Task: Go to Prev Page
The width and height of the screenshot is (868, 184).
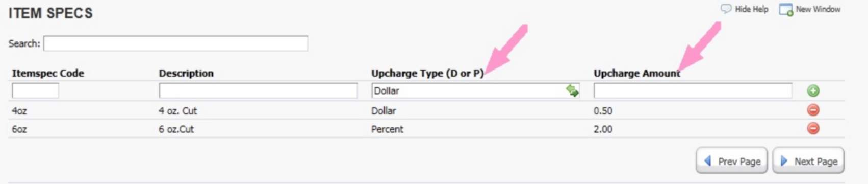Action: click(732, 161)
